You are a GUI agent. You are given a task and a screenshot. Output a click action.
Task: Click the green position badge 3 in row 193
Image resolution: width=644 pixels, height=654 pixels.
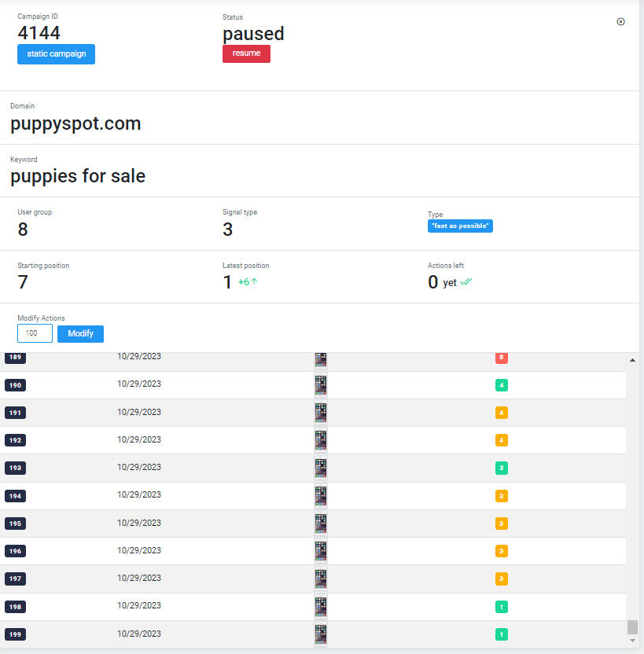(x=502, y=468)
